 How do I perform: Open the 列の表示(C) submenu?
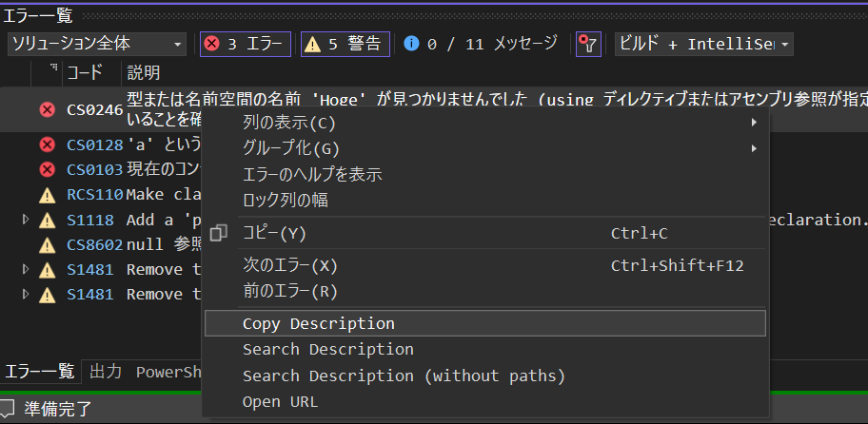(x=485, y=123)
